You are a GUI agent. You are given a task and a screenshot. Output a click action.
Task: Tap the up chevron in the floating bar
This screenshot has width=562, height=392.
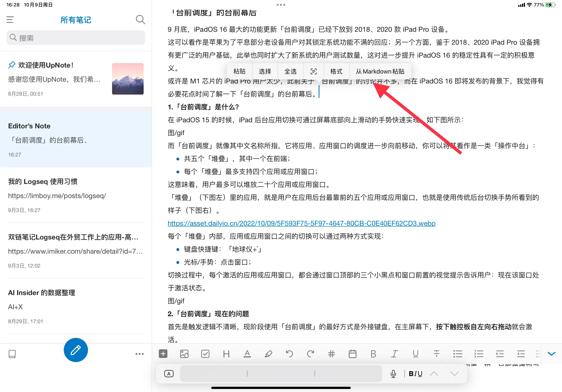click(x=434, y=373)
